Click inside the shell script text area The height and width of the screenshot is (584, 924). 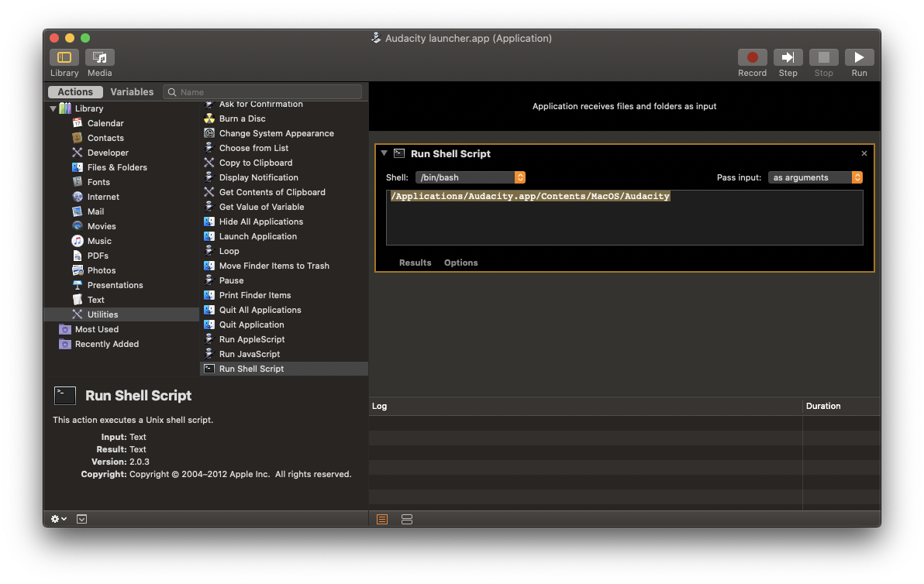pyautogui.click(x=625, y=217)
